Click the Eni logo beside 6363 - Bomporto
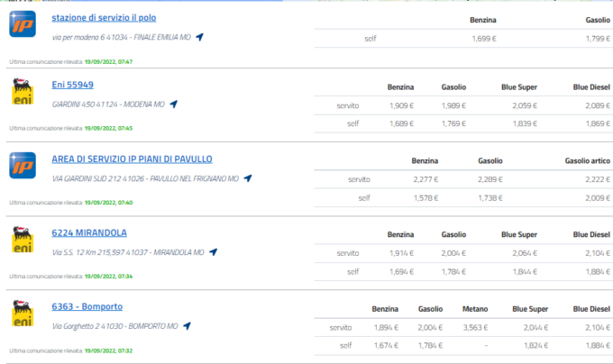613x364 pixels. tap(23, 314)
